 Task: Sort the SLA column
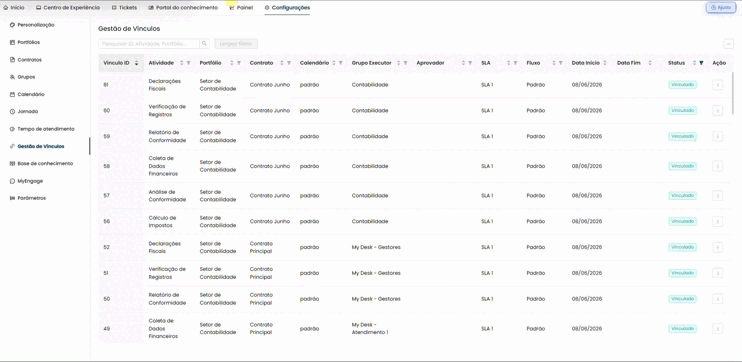(x=509, y=63)
